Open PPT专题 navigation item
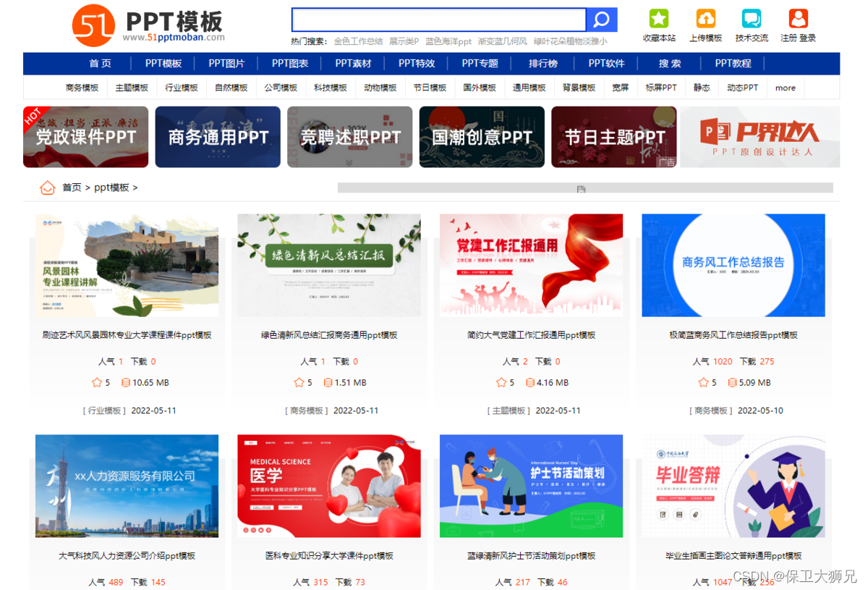Viewport: 868px width, 590px height. point(480,64)
